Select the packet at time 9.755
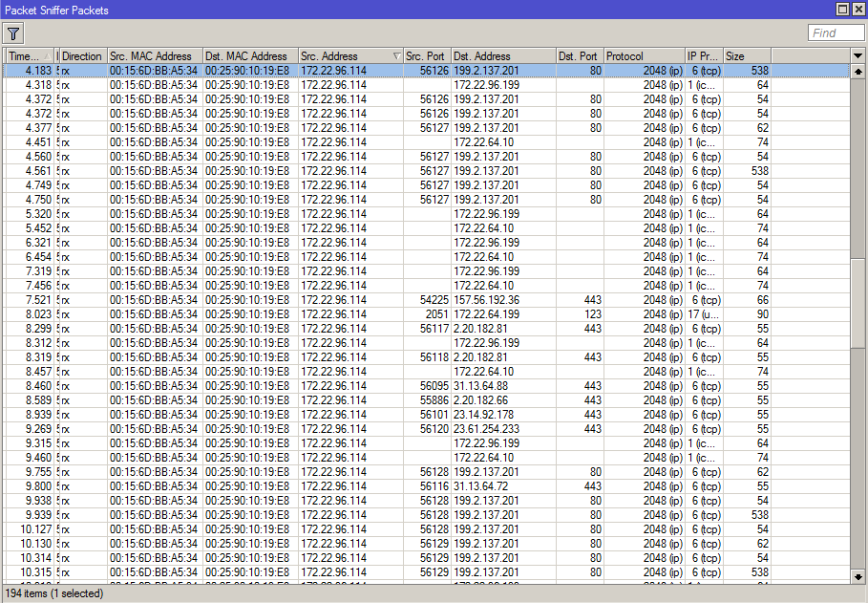This screenshot has height=603, width=868. coord(426,472)
